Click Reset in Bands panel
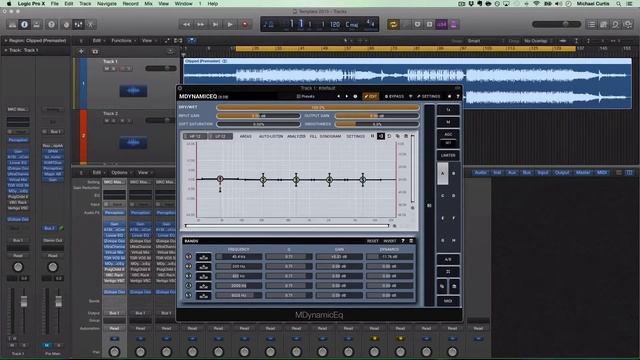 [x=372, y=241]
